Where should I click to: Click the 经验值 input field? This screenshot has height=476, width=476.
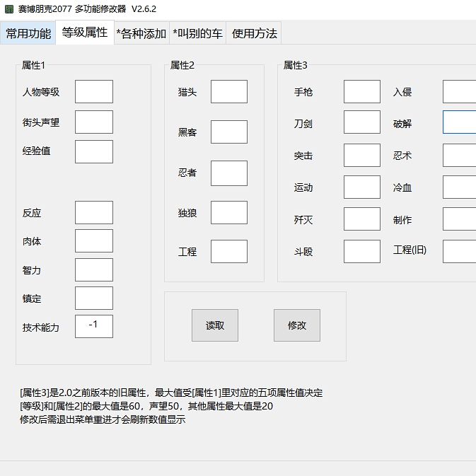point(94,152)
